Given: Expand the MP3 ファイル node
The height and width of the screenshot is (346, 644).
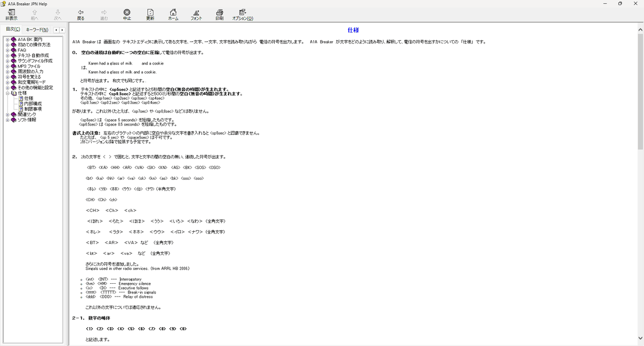Looking at the screenshot, I should [8, 66].
